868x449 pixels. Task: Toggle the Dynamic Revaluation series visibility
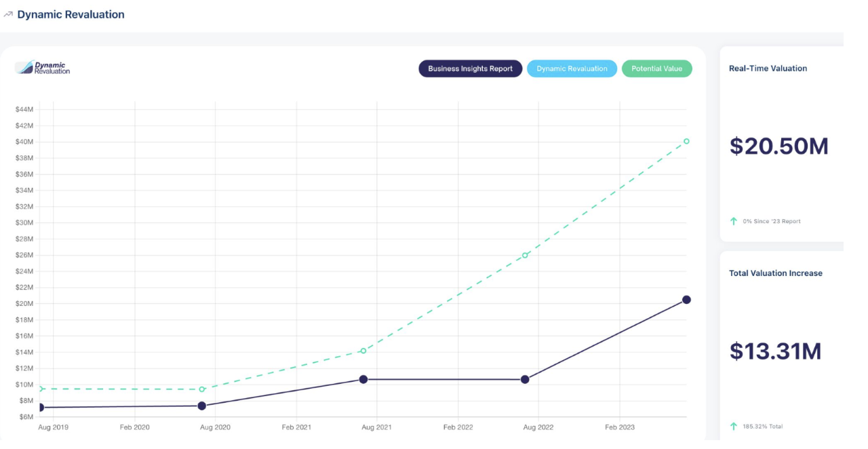point(572,69)
